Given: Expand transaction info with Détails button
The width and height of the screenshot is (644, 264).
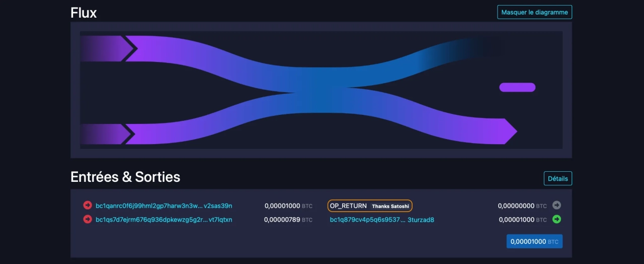Looking at the screenshot, I should point(557,178).
